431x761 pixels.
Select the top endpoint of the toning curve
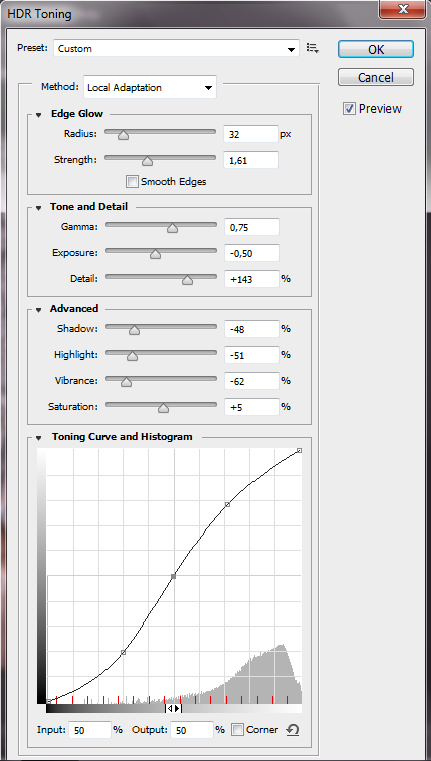click(x=299, y=450)
